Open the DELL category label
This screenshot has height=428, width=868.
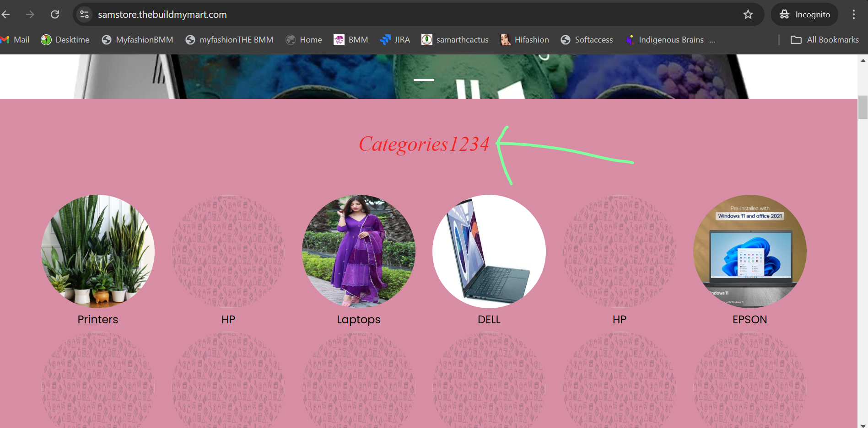(x=489, y=320)
